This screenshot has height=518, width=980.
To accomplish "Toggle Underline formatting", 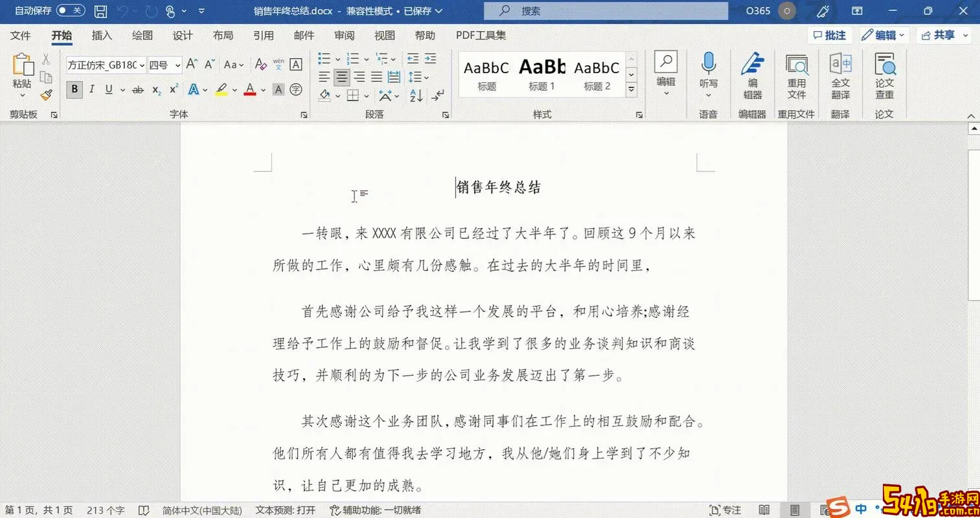I will tap(108, 89).
